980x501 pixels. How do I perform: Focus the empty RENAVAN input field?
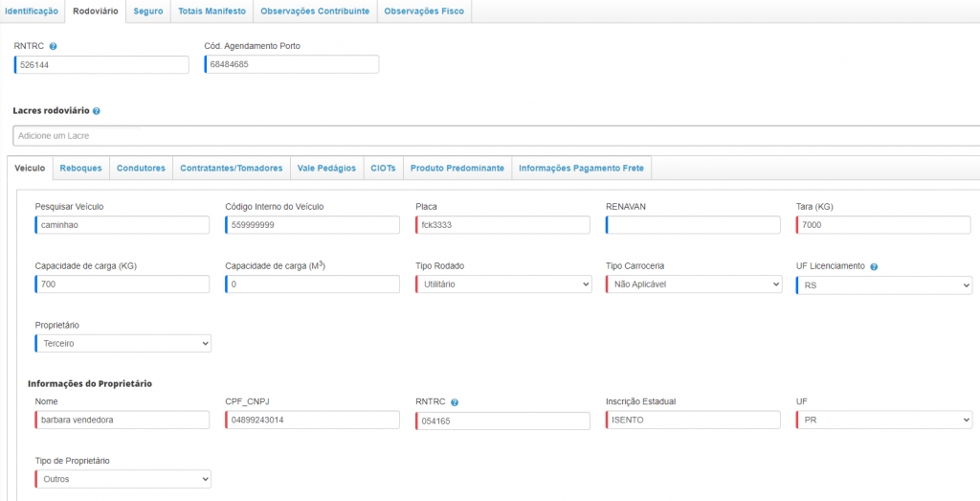point(694,225)
